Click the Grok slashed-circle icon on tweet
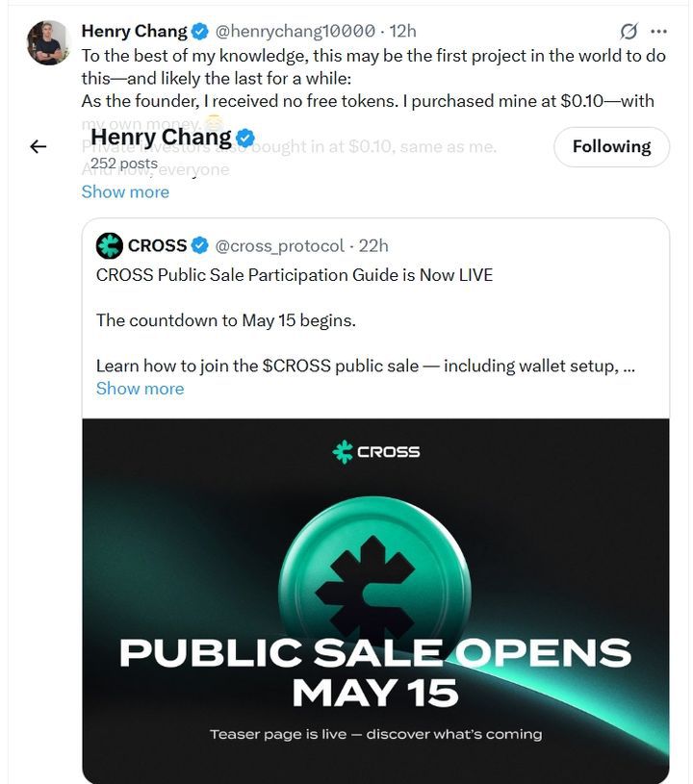Viewport: 693px width, 784px height. coord(629,31)
